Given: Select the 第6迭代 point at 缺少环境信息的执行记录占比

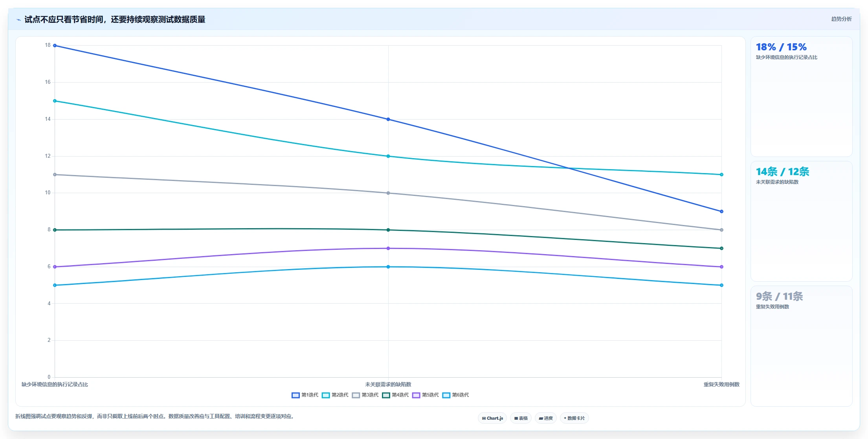Looking at the screenshot, I should click(x=55, y=285).
